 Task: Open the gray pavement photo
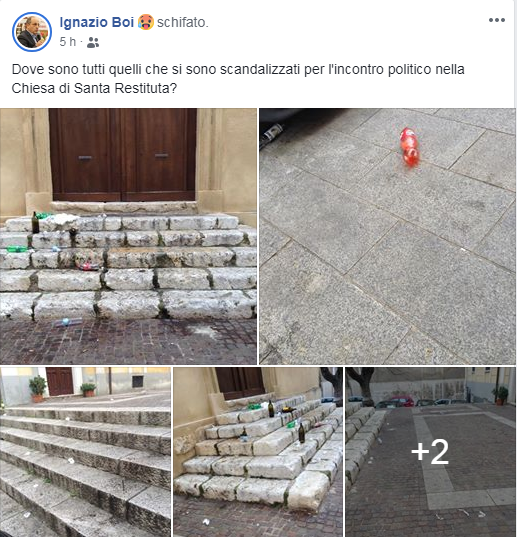pyautogui.click(x=388, y=236)
